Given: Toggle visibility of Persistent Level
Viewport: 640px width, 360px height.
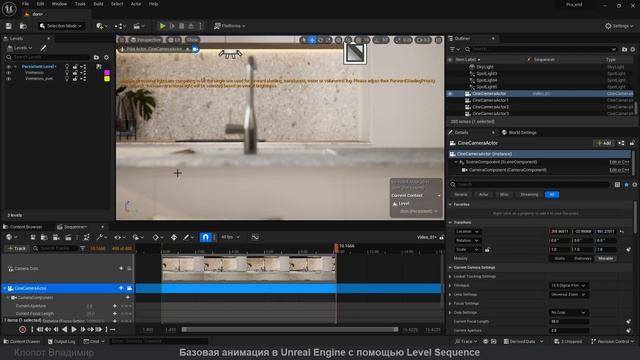Looking at the screenshot, I should (x=8, y=67).
